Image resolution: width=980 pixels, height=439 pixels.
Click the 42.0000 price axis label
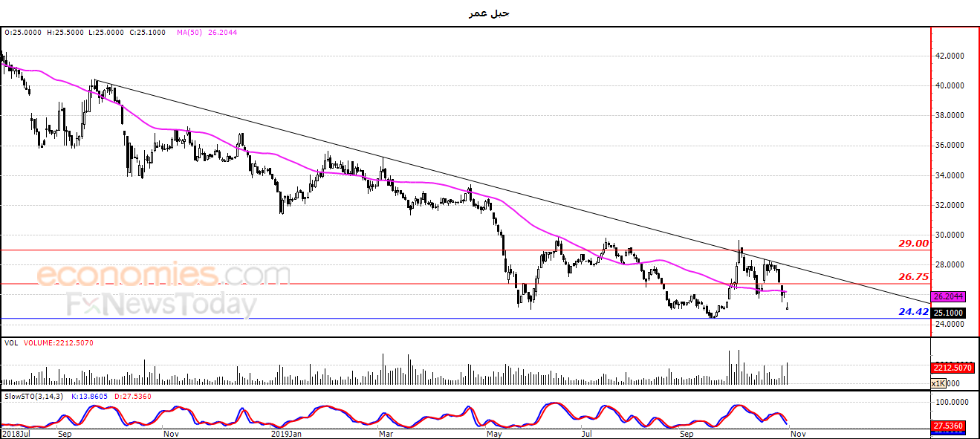(x=950, y=56)
